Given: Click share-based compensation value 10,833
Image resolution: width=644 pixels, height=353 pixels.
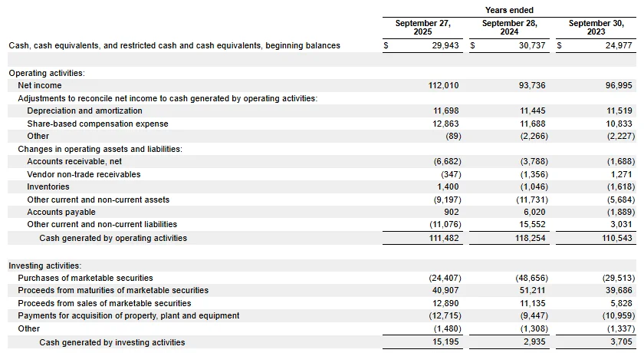Looking at the screenshot, I should click(619, 124).
